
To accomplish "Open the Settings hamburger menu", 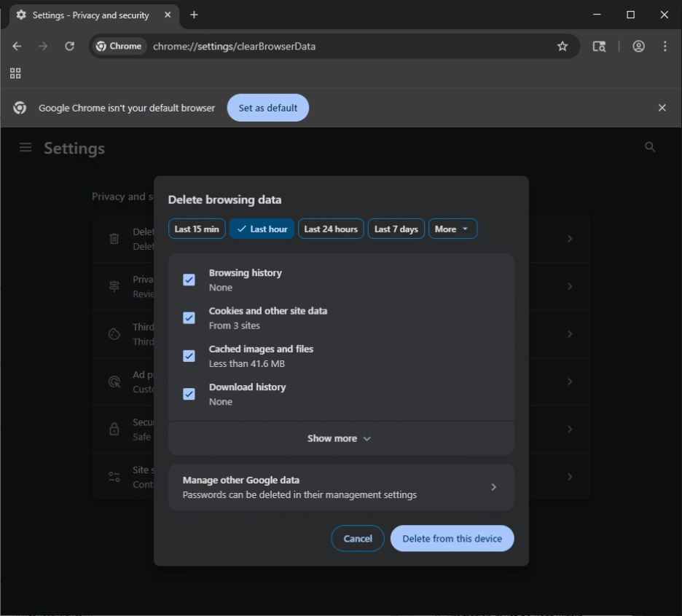I will click(x=26, y=147).
